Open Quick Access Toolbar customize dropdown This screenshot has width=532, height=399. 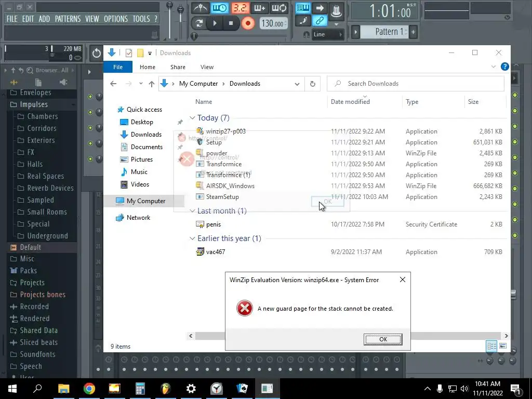coord(150,54)
